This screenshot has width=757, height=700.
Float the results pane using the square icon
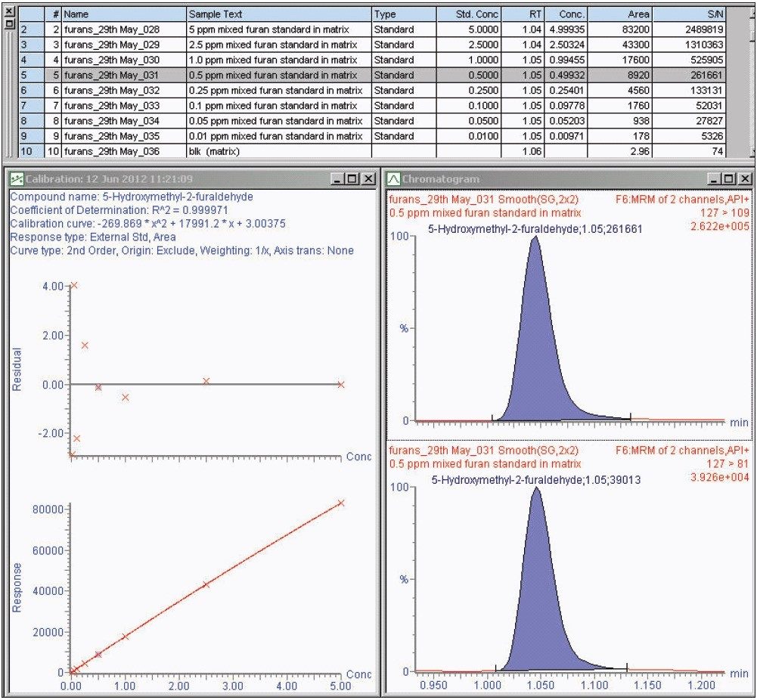coord(9,24)
